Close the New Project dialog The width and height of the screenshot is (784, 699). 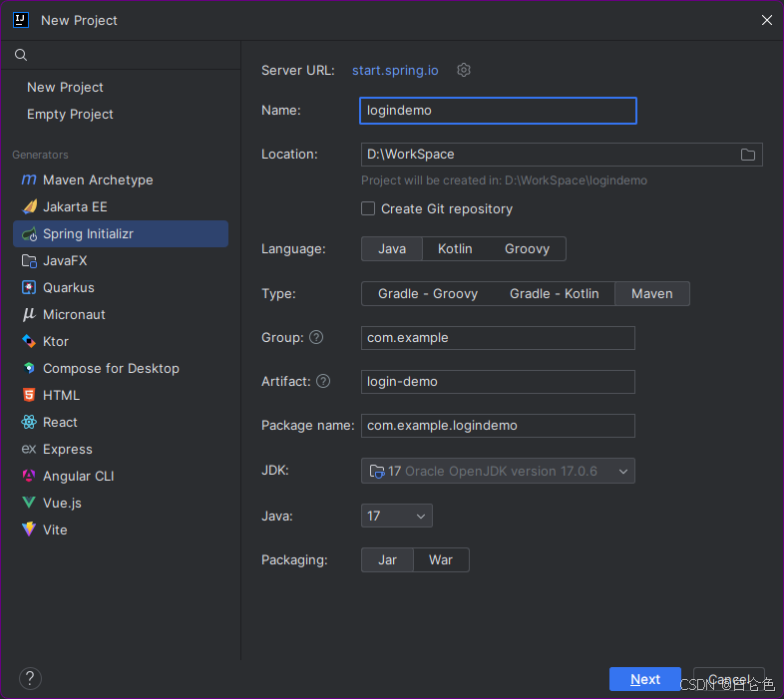pos(766,20)
